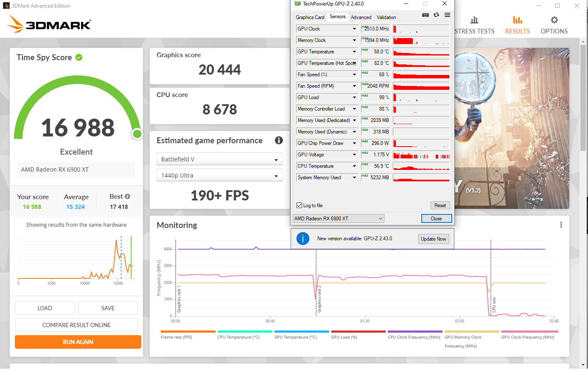This screenshot has width=588, height=375.
Task: Click the score distribution chart
Action: (76, 258)
